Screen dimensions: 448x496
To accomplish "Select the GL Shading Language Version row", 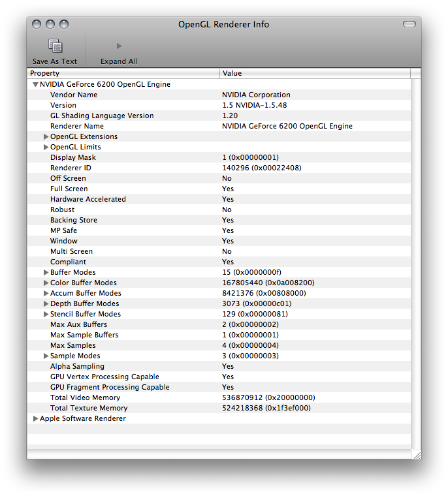I will [x=219, y=116].
